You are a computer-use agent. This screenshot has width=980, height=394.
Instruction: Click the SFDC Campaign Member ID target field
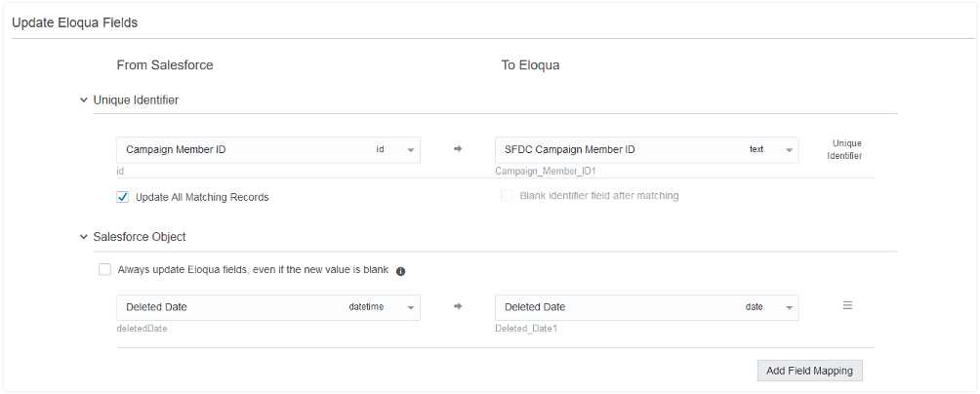pyautogui.click(x=620, y=150)
